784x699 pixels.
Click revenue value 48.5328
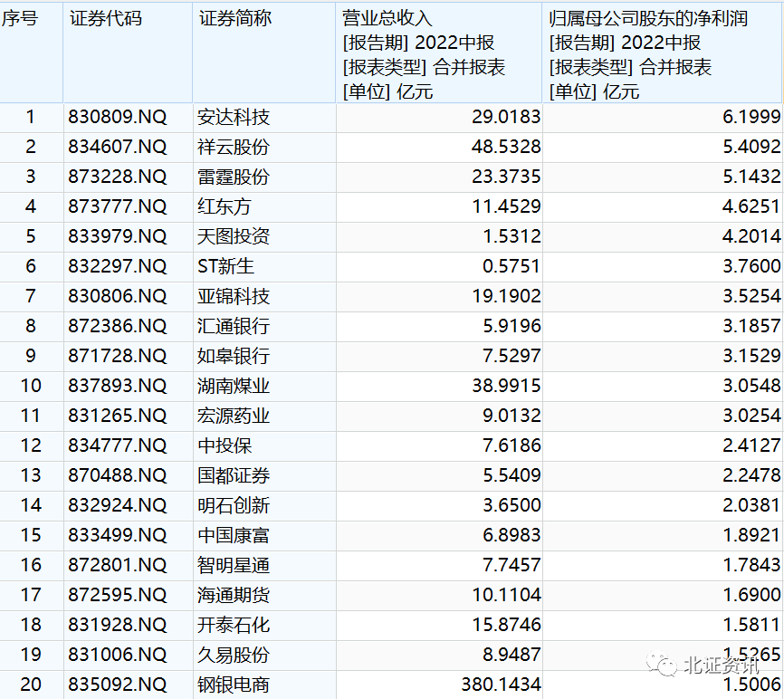(x=506, y=147)
